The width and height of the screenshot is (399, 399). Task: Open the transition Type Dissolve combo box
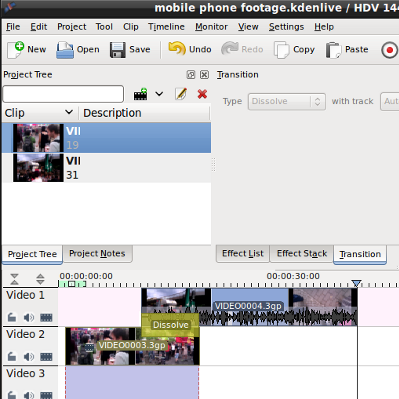tap(287, 101)
